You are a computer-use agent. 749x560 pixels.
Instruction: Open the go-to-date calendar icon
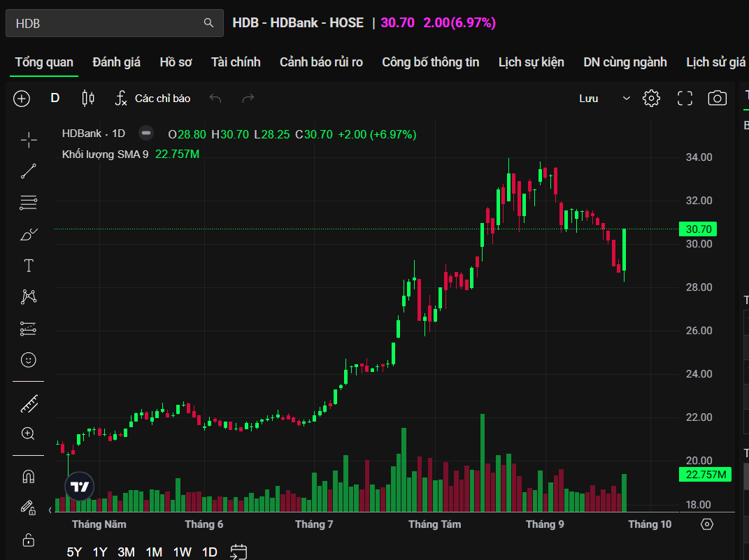(238, 552)
